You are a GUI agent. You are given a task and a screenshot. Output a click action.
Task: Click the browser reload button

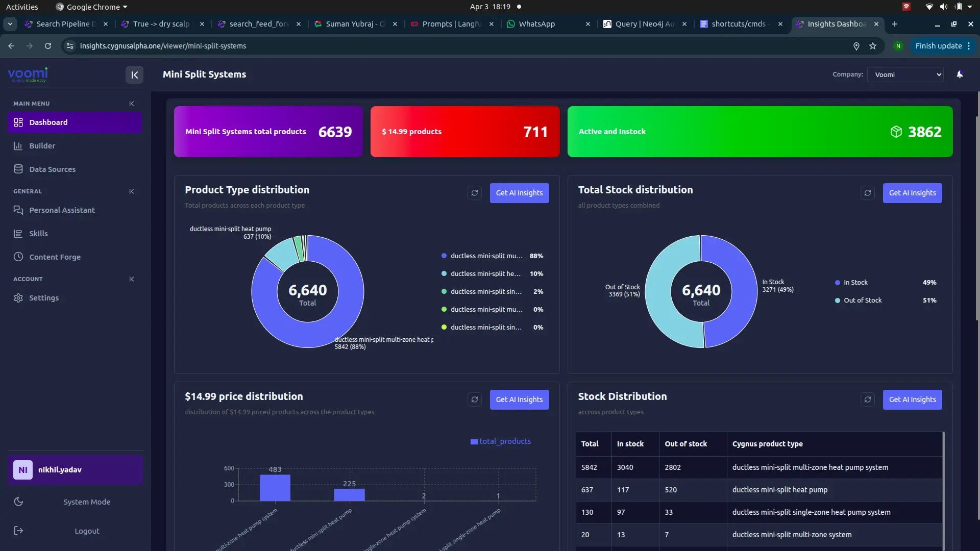coord(48,46)
